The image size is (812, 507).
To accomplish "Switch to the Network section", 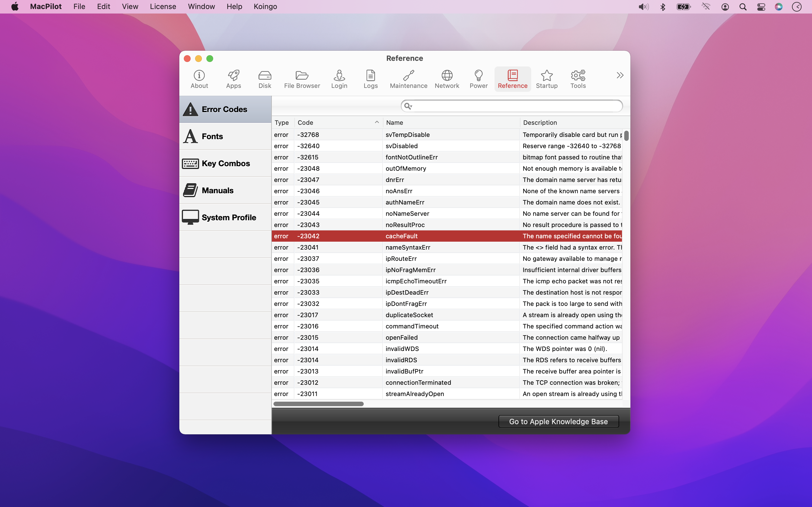I will point(447,79).
